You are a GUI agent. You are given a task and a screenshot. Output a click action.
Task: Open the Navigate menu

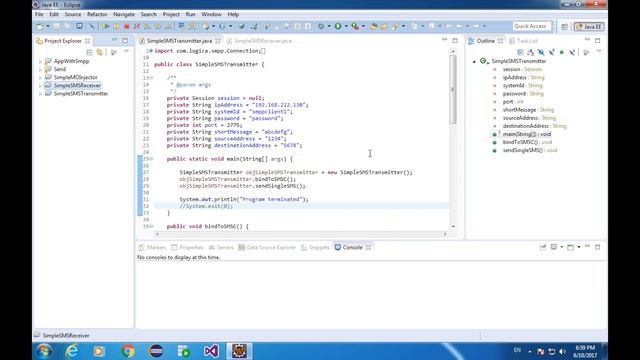(124, 14)
